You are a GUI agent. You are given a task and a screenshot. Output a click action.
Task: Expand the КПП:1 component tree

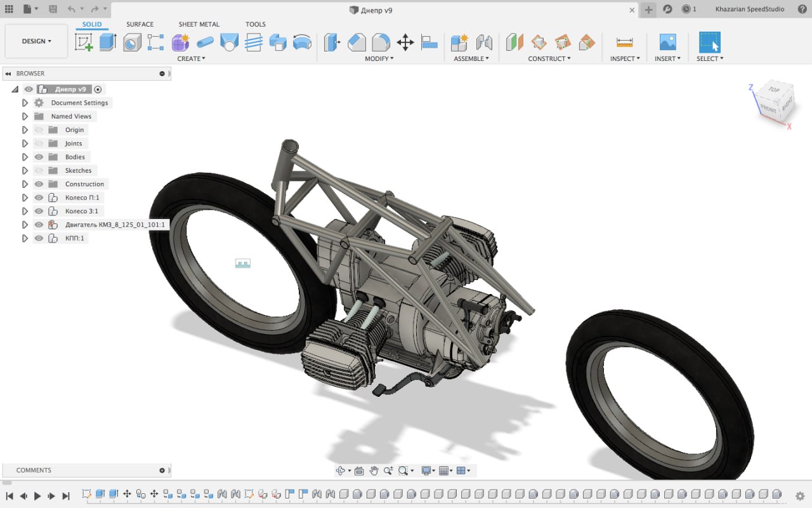[x=25, y=238]
